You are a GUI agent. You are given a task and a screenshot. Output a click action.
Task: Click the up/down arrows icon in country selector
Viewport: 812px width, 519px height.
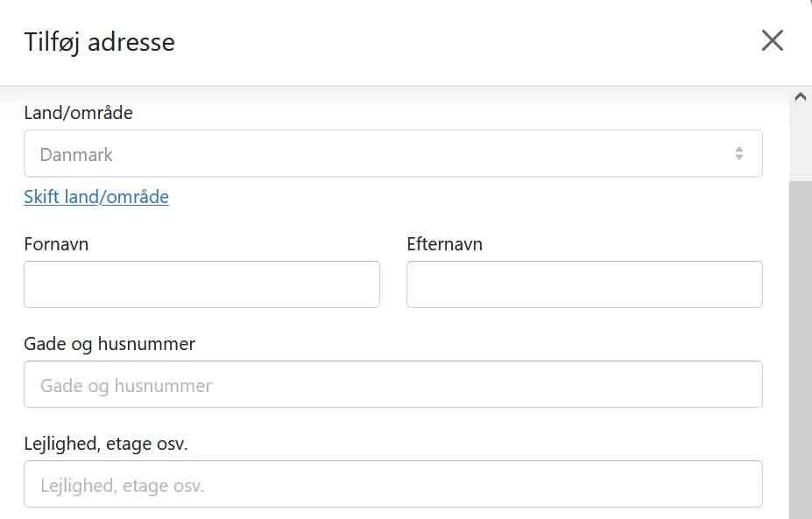click(739, 153)
